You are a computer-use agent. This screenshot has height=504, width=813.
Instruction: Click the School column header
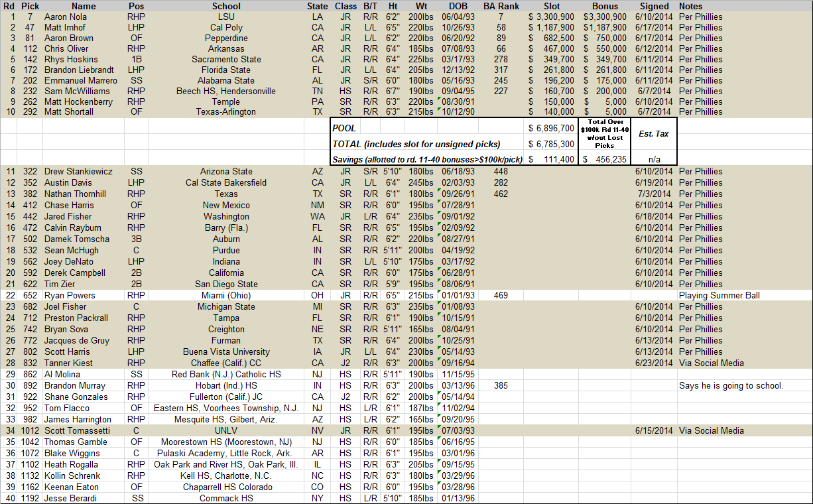coord(226,6)
